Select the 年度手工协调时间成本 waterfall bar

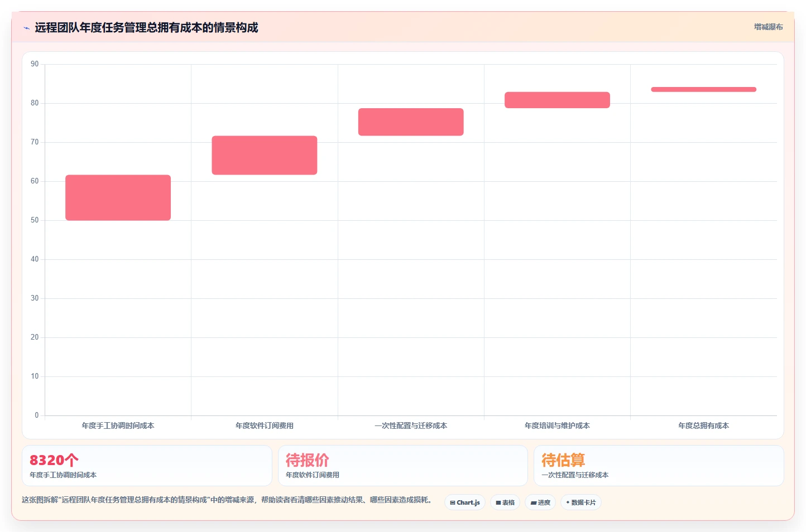click(x=118, y=197)
